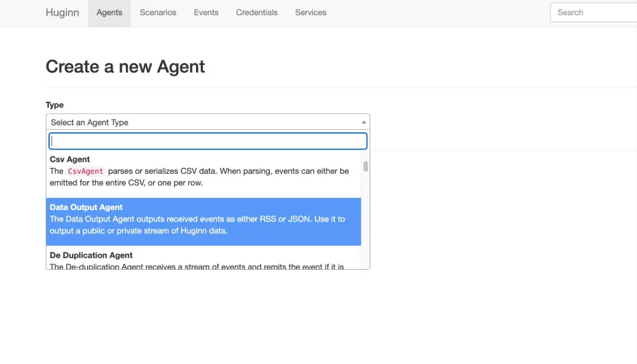Go to the Events page
This screenshot has height=364, width=637.
[206, 13]
